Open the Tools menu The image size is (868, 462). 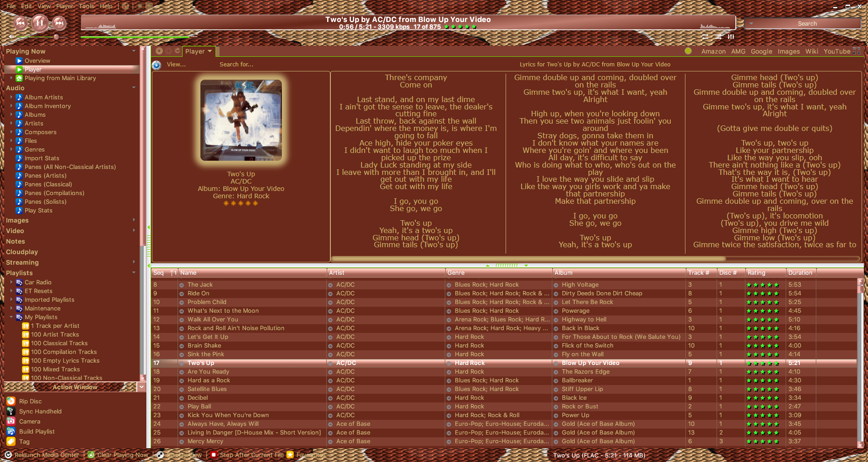pos(86,6)
